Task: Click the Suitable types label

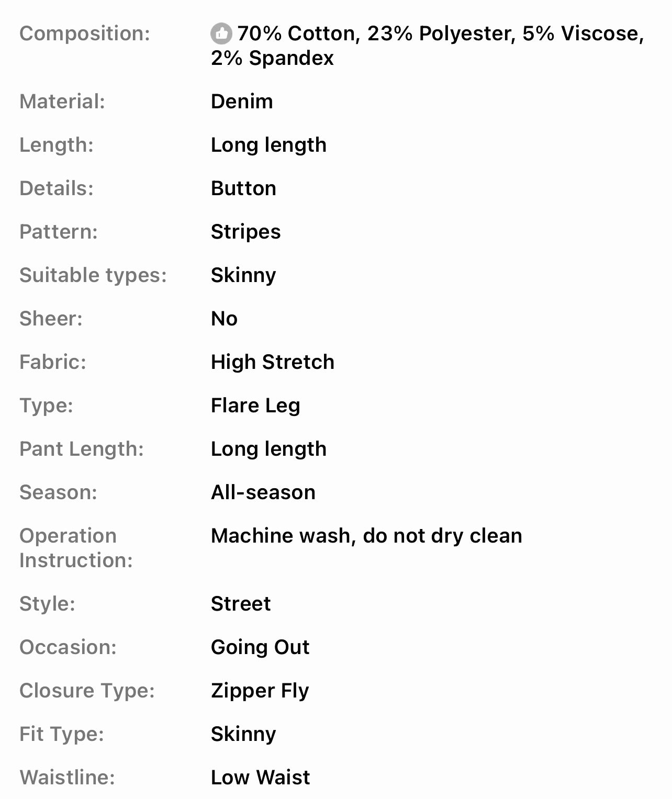Action: click(x=93, y=275)
